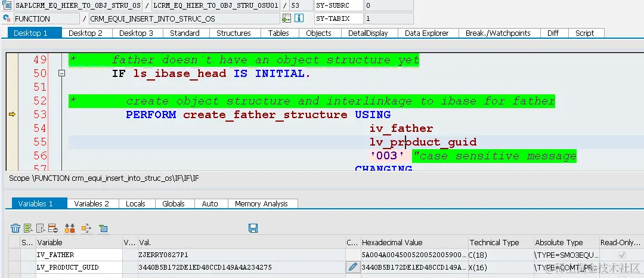Click line number 52 in the gutter
This screenshot has width=644, height=278.
point(40,101)
